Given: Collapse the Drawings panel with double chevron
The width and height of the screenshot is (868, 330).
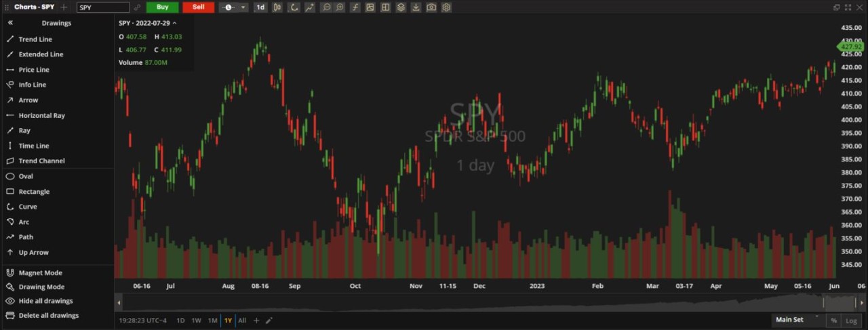Looking at the screenshot, I should [x=10, y=23].
